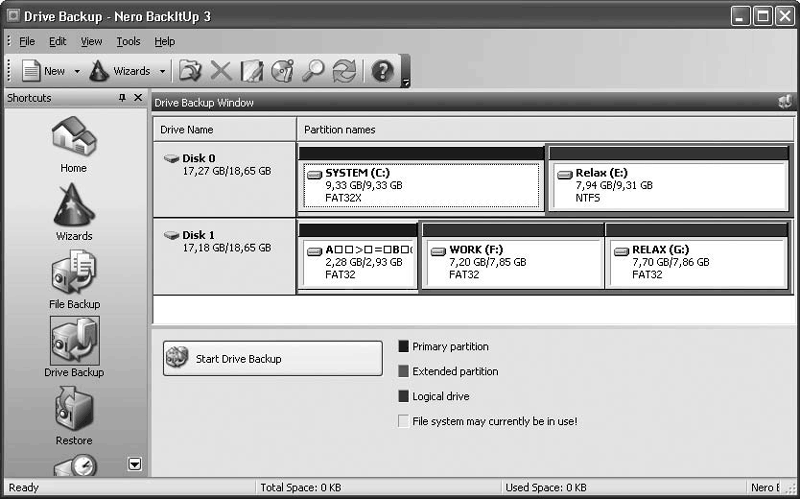800x499 pixels.
Task: Click the Start Drive Backup button
Action: click(272, 358)
